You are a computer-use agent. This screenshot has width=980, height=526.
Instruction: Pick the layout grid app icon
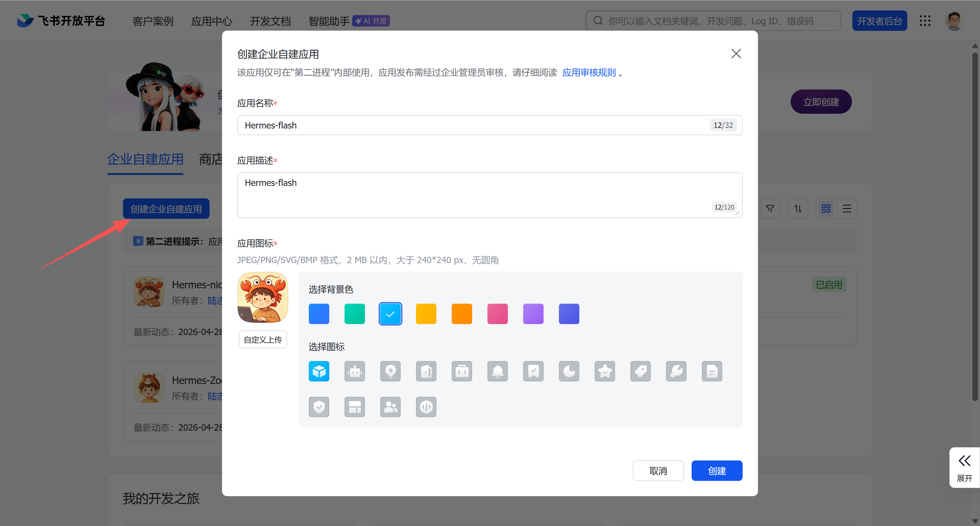point(354,407)
